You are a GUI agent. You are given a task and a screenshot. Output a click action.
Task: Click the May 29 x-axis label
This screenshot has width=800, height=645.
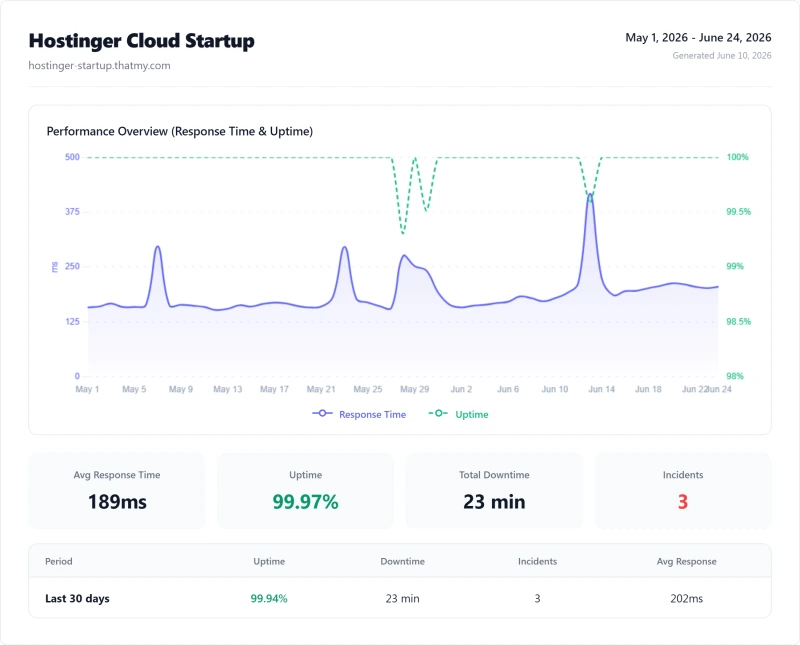(414, 389)
